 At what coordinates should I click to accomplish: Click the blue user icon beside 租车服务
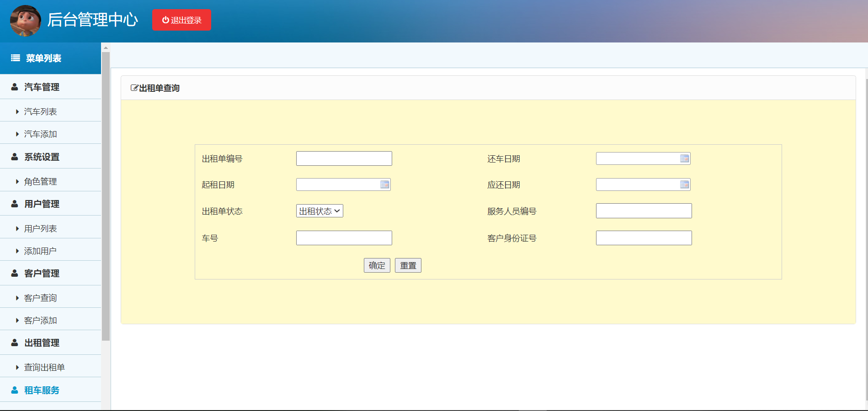pos(15,390)
